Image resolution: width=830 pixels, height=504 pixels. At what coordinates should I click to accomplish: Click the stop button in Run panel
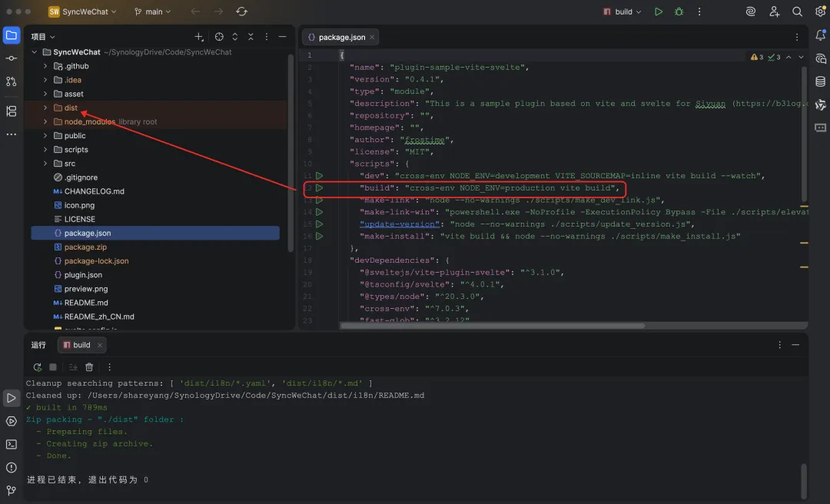point(53,367)
